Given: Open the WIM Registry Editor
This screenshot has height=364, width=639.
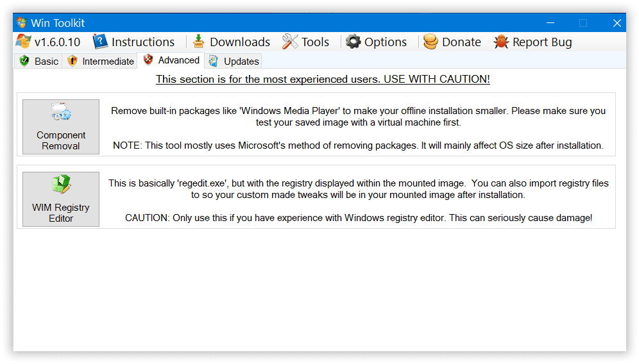Looking at the screenshot, I should tap(61, 199).
